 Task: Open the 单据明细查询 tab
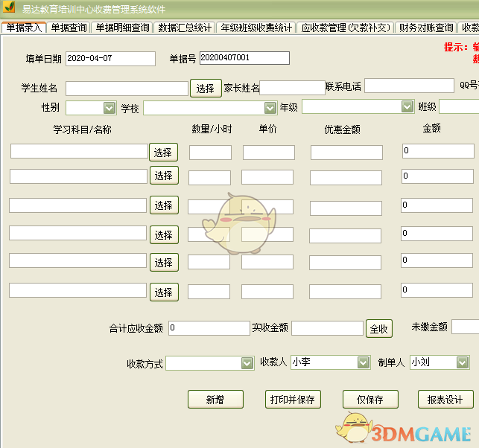122,28
